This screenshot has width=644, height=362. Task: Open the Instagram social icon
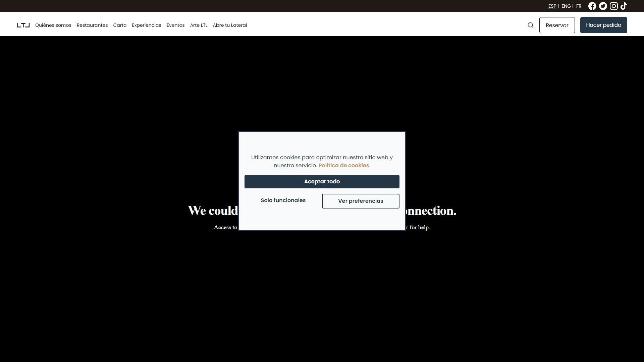(x=614, y=6)
